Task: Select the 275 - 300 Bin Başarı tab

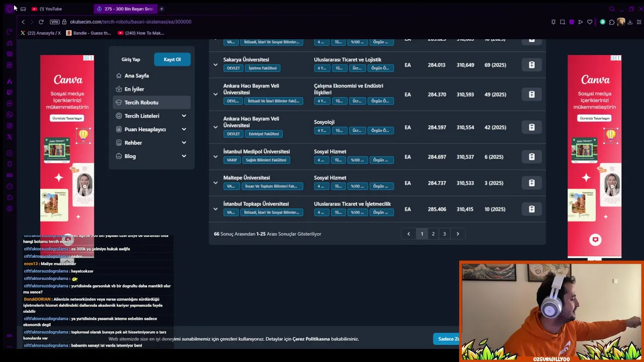Action: [x=125, y=9]
